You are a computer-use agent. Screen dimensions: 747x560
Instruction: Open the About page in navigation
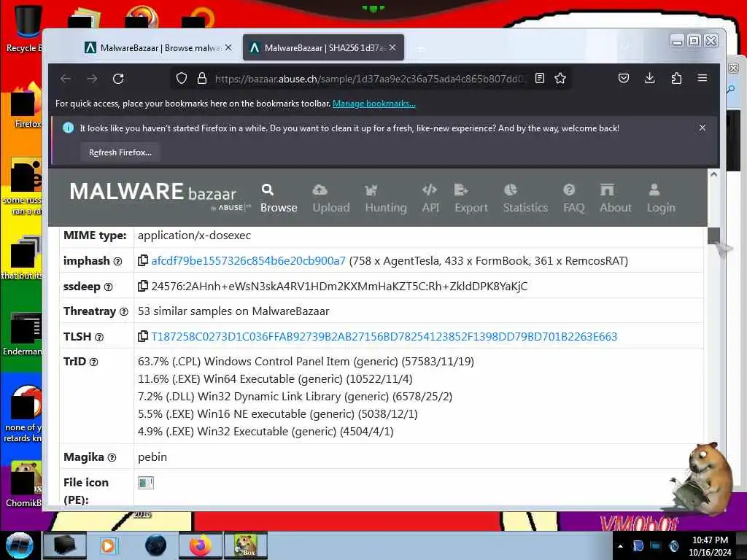point(616,198)
